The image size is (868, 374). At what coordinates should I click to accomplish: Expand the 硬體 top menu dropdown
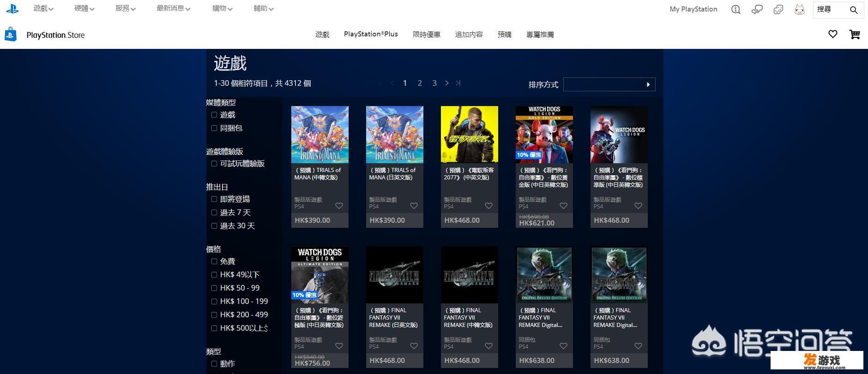tap(84, 8)
